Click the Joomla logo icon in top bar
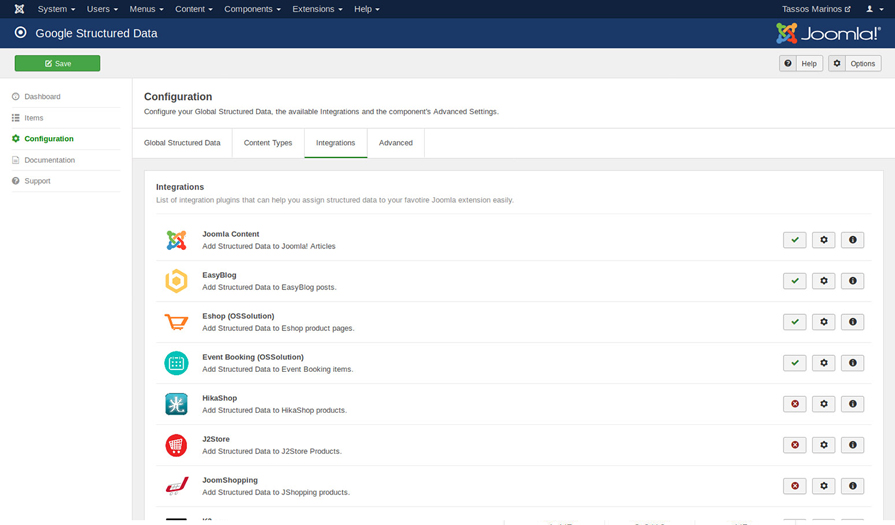Image resolution: width=895 pixels, height=525 pixels. pyautogui.click(x=19, y=9)
